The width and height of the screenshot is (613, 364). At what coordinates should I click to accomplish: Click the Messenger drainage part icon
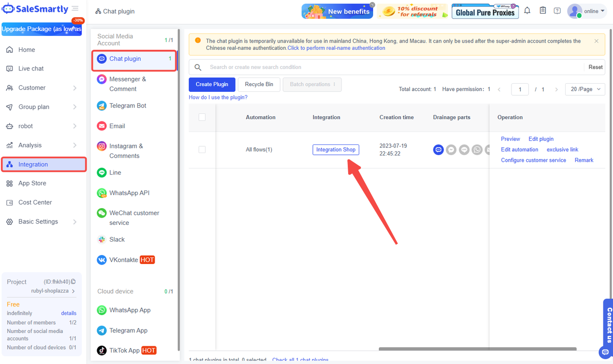point(451,150)
